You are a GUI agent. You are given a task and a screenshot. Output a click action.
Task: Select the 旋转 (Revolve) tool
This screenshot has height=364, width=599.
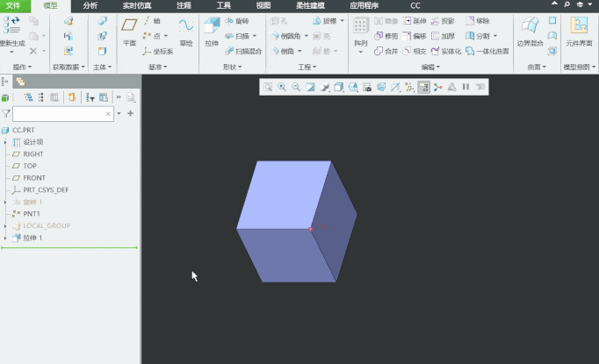[237, 21]
